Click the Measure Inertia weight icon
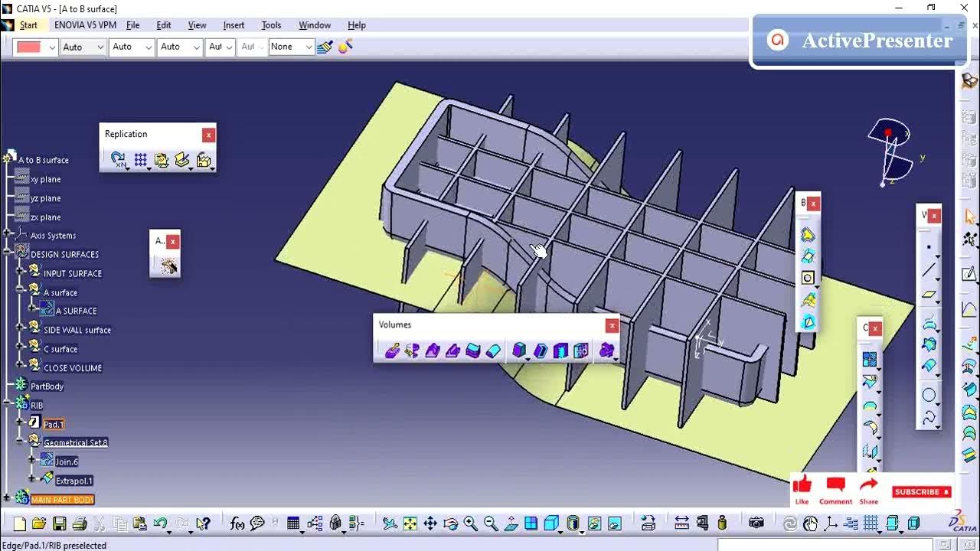Image resolution: width=980 pixels, height=551 pixels. click(722, 523)
